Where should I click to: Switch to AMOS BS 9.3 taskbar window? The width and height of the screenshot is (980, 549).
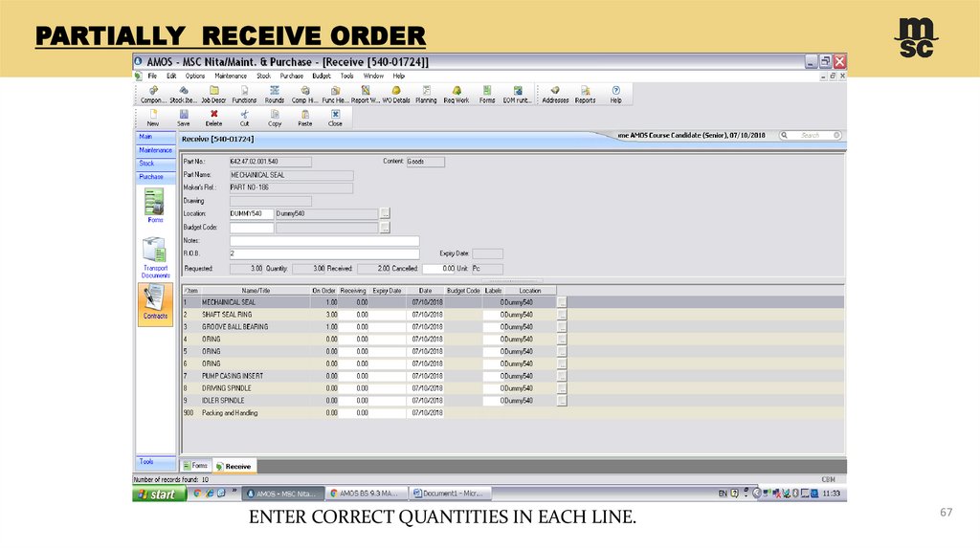367,494
